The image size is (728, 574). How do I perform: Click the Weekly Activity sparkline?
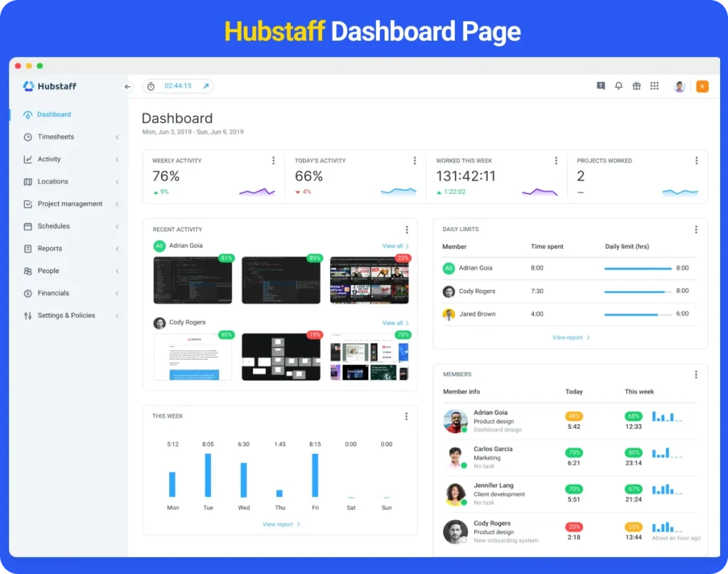[x=257, y=192]
